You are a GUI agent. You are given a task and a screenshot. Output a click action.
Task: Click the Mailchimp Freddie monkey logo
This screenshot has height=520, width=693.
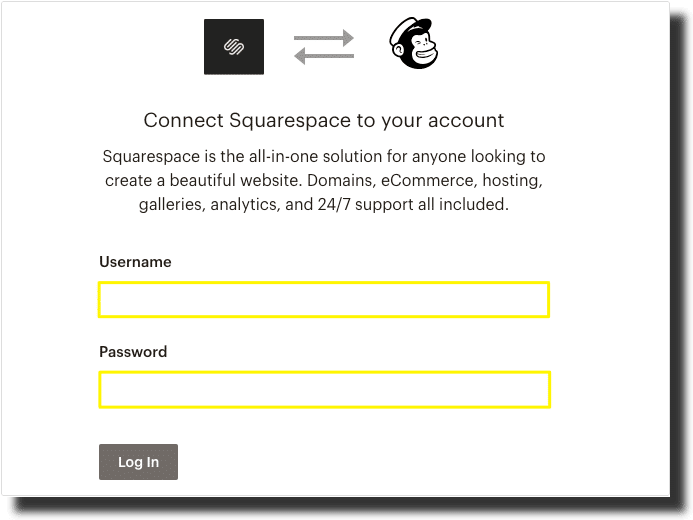414,43
